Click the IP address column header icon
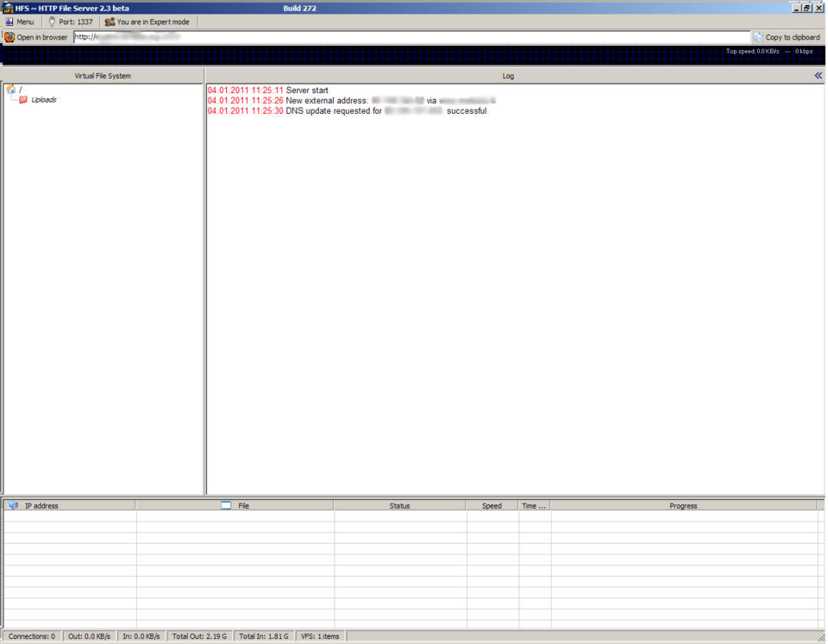The image size is (828, 644). [x=10, y=505]
